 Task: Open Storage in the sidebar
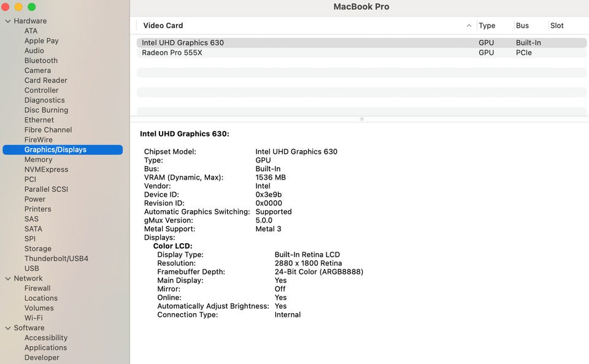pos(38,249)
